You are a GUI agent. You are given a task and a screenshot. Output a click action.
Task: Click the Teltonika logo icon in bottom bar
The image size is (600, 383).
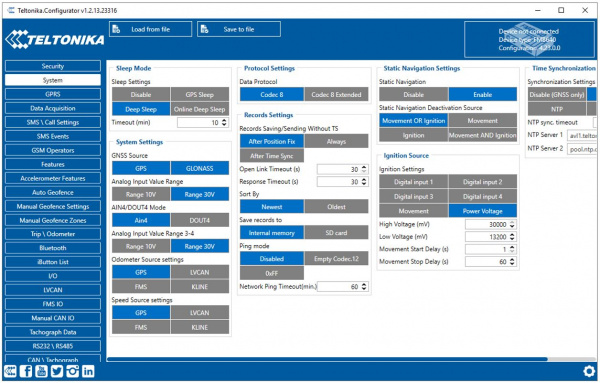[10, 371]
